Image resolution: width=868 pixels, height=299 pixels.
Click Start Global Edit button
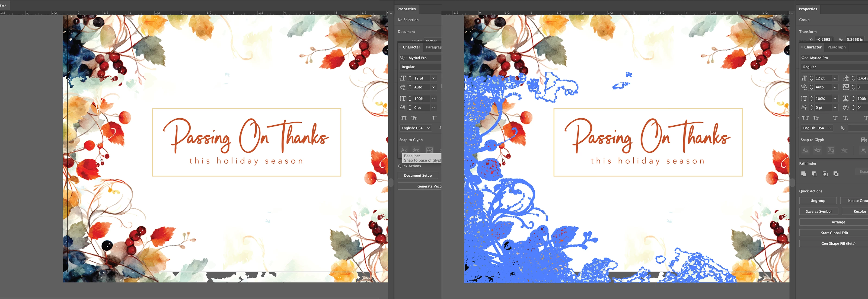click(x=834, y=233)
